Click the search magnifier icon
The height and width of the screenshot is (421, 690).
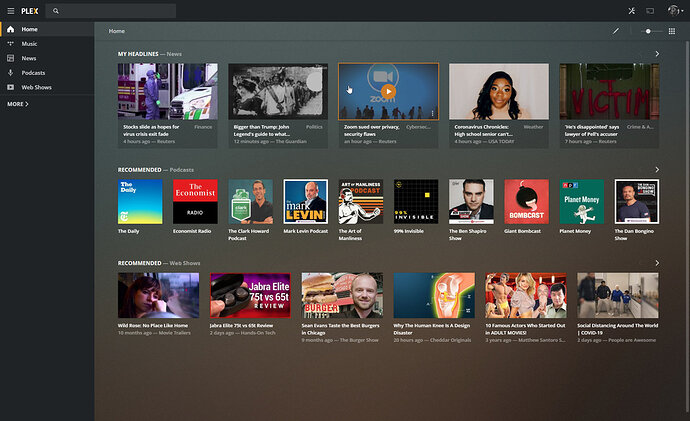(x=55, y=11)
